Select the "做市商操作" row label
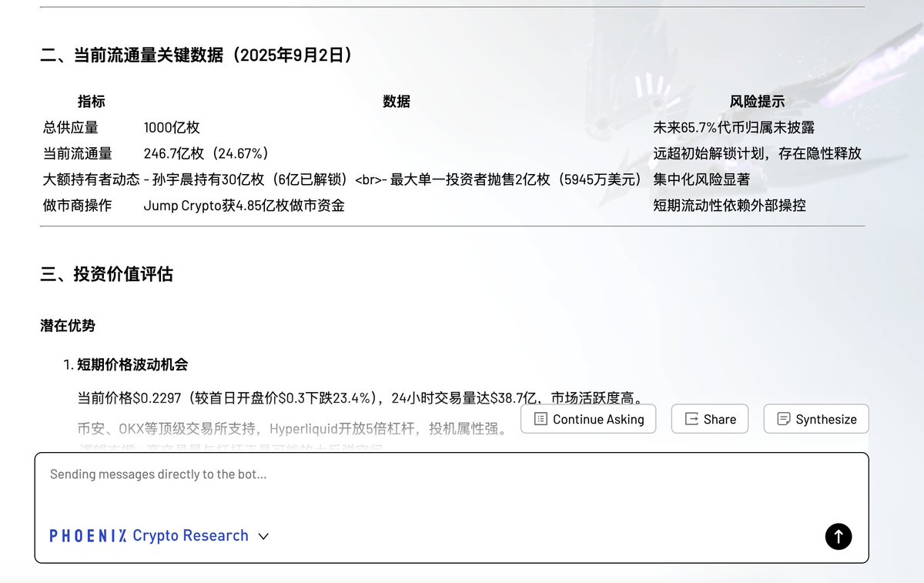 (78, 206)
